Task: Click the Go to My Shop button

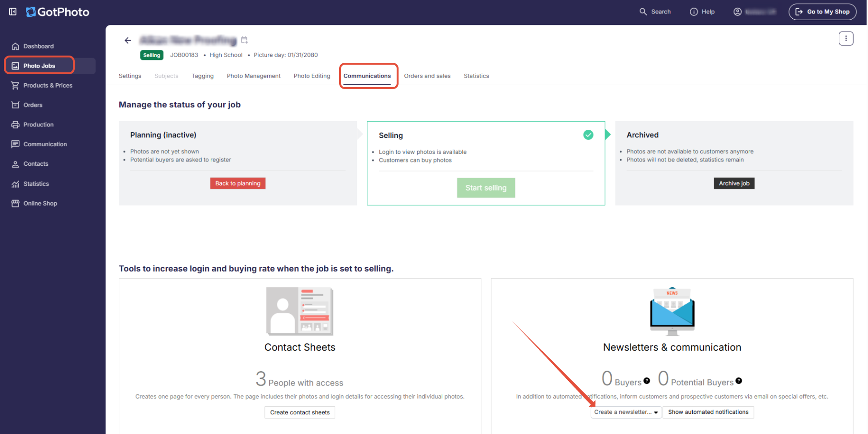Action: pyautogui.click(x=822, y=12)
